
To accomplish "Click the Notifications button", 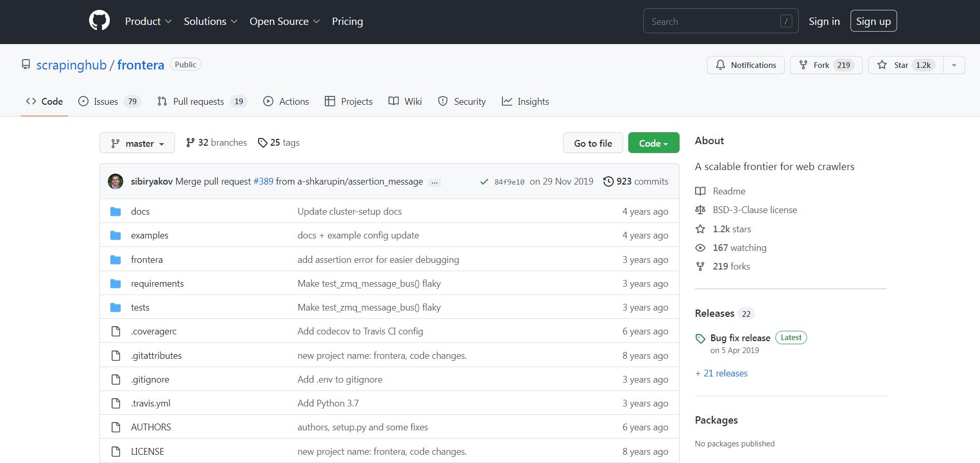I will tap(746, 65).
